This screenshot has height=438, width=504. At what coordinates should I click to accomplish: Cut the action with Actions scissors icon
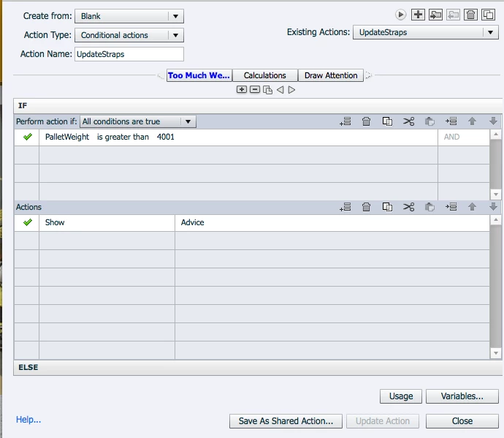click(x=408, y=207)
